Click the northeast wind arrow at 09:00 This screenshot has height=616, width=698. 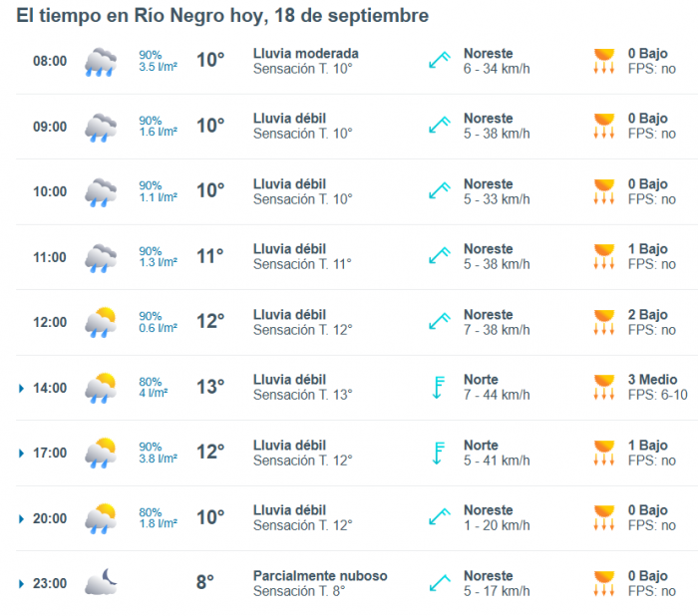pyautogui.click(x=441, y=127)
